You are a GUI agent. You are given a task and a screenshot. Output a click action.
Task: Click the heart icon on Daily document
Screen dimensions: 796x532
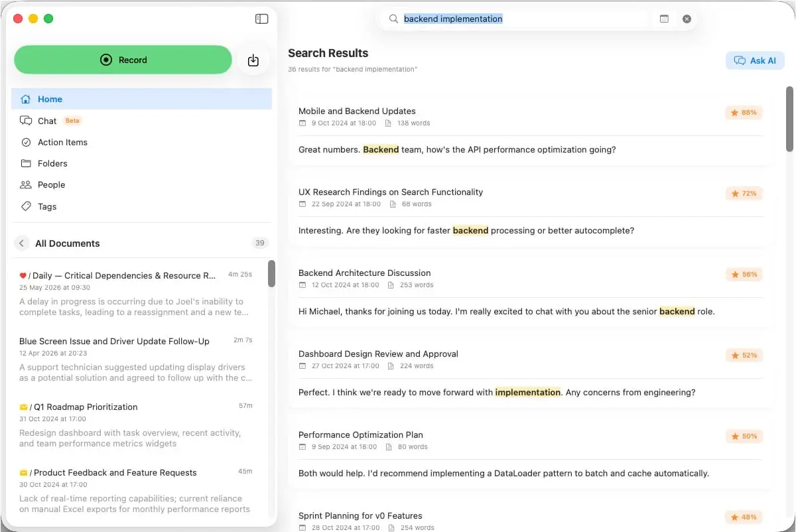[x=23, y=275]
